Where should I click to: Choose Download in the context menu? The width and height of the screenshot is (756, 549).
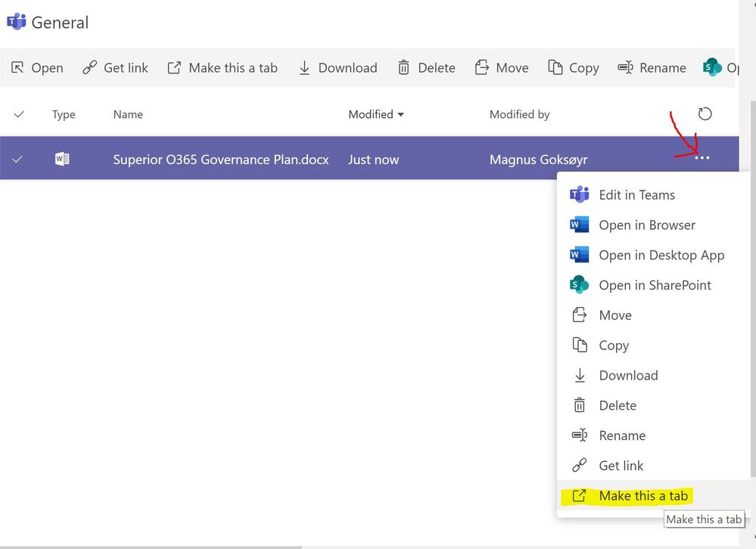click(653, 375)
